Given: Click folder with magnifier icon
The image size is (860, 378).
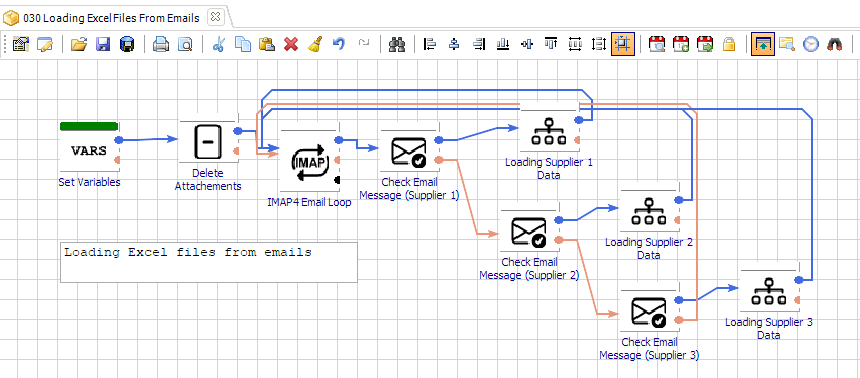Looking at the screenshot, I should 787,44.
